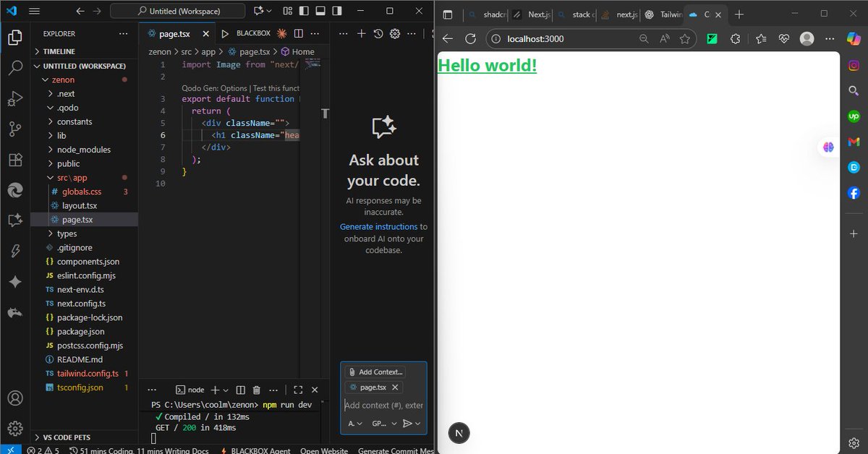Open the Explorer view in the activity bar

tap(14, 38)
